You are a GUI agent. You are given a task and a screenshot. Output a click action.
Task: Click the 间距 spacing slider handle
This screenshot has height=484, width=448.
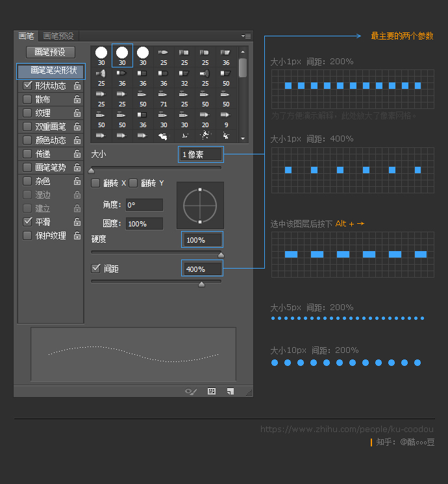[201, 284]
